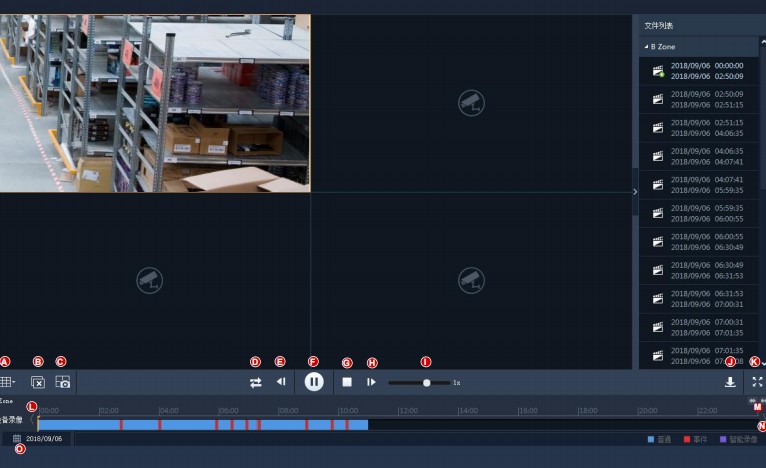Viewport: 766px width, 468px height.
Task: Step forward one frame
Action: point(371,382)
